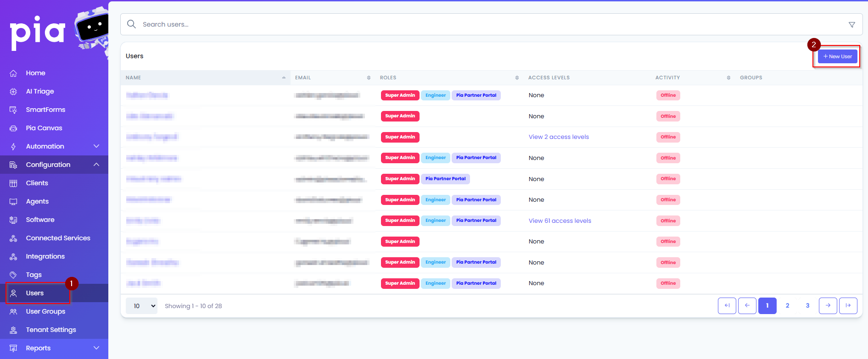Go to the next page arrow
This screenshot has height=359, width=868.
tap(828, 306)
